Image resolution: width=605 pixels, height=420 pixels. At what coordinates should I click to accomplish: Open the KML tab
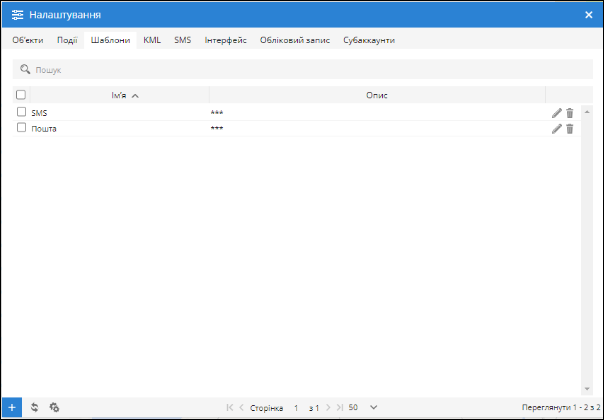tap(152, 40)
